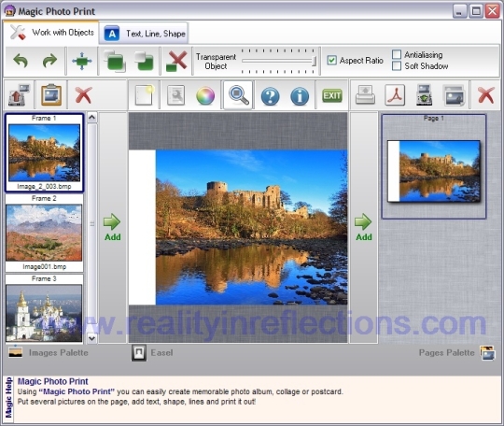
Task: Select the magnifier zoom tool
Action: point(238,95)
